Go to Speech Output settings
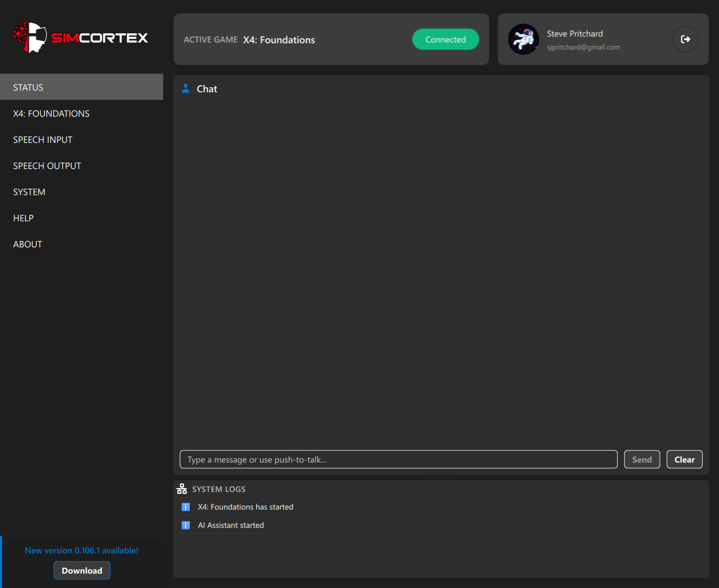This screenshot has height=588, width=719. (82, 166)
